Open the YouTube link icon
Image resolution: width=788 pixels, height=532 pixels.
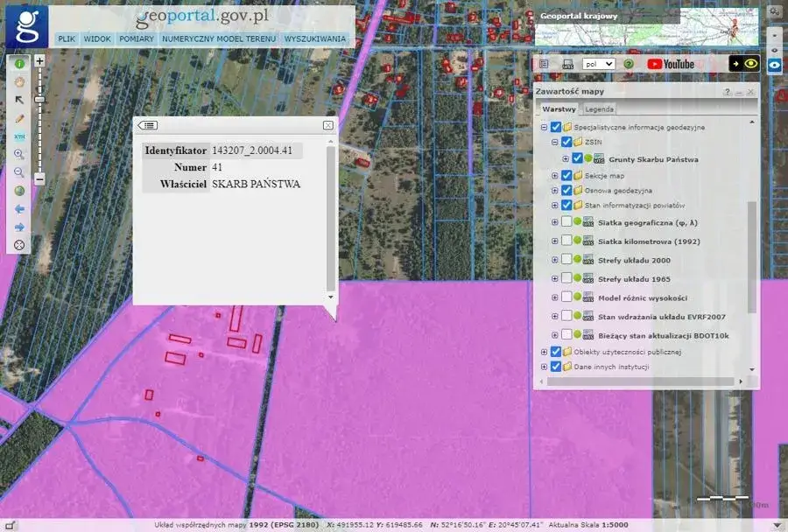coord(671,64)
